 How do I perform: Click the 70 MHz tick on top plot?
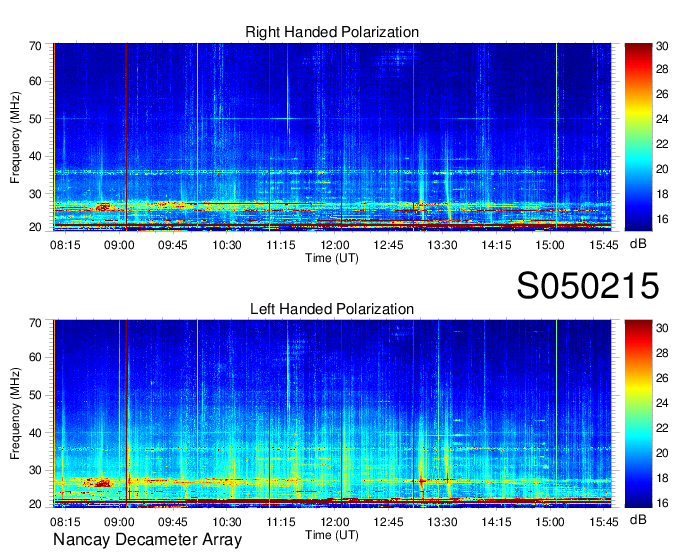click(35, 46)
